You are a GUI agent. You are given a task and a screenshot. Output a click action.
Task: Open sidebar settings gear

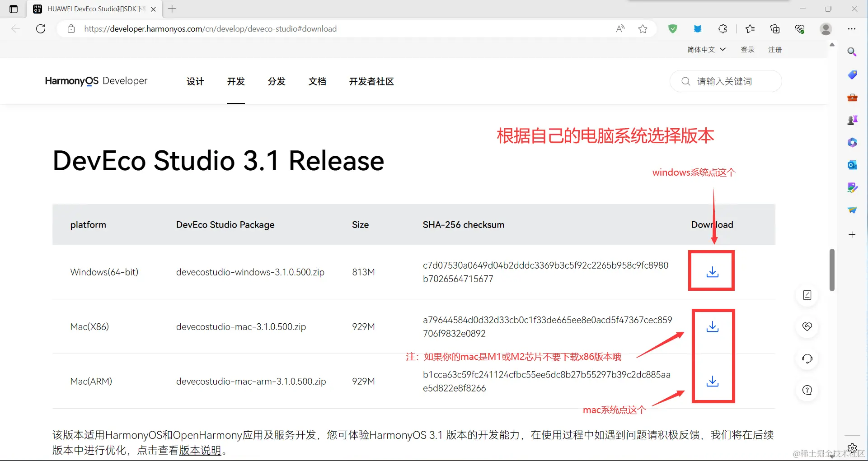click(852, 448)
